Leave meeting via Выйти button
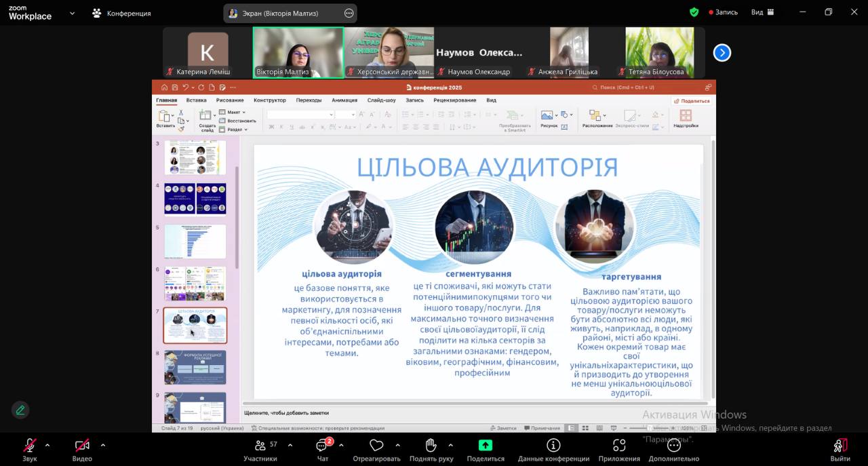The image size is (868, 466). point(840,449)
